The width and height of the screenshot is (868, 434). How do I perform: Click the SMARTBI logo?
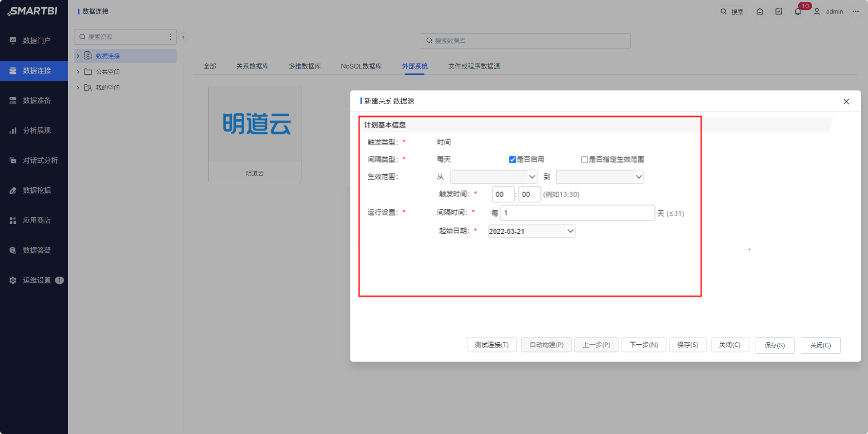point(33,11)
